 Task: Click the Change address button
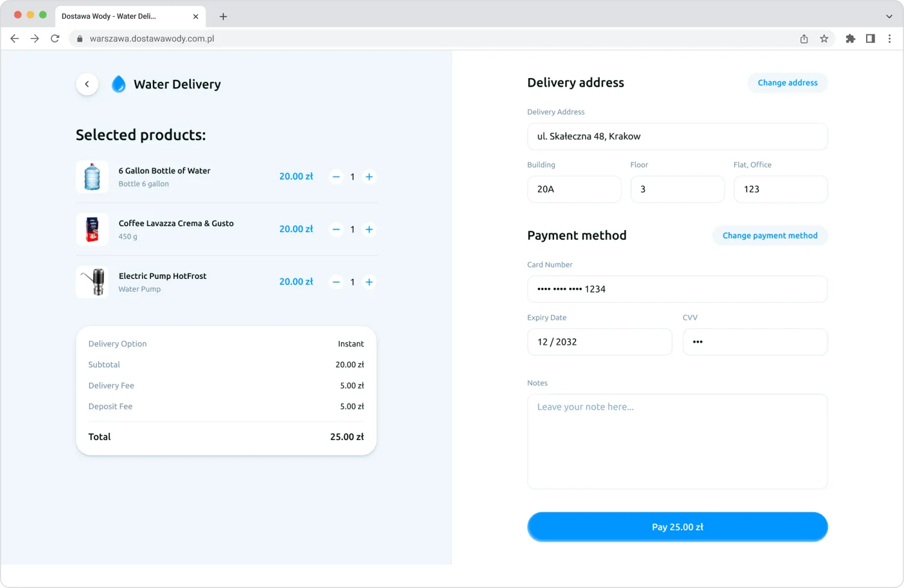[x=787, y=83]
